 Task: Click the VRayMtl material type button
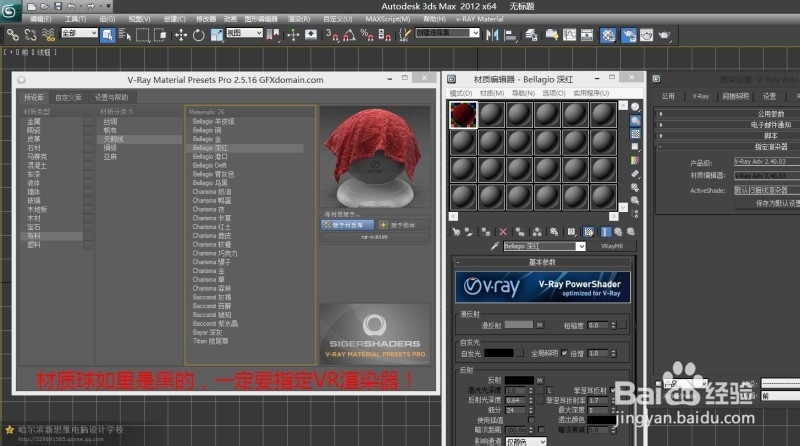(x=611, y=245)
